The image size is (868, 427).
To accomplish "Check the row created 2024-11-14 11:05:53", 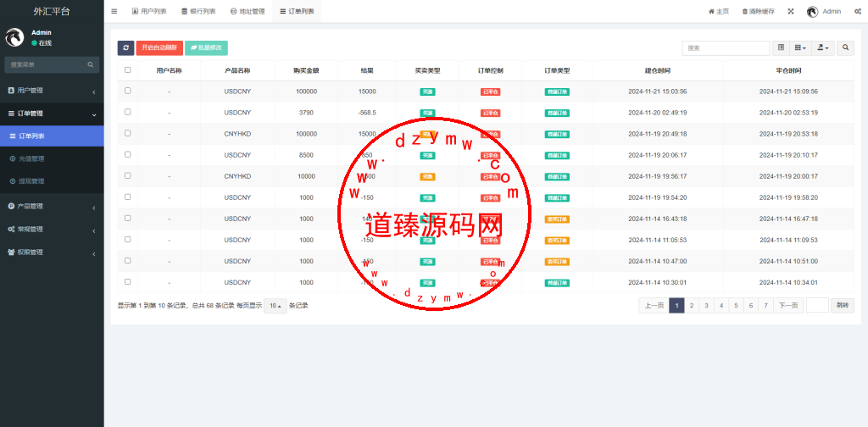I will (x=128, y=239).
